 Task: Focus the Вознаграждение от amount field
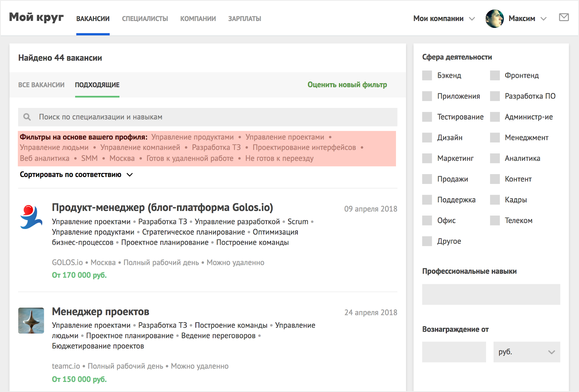tap(454, 352)
